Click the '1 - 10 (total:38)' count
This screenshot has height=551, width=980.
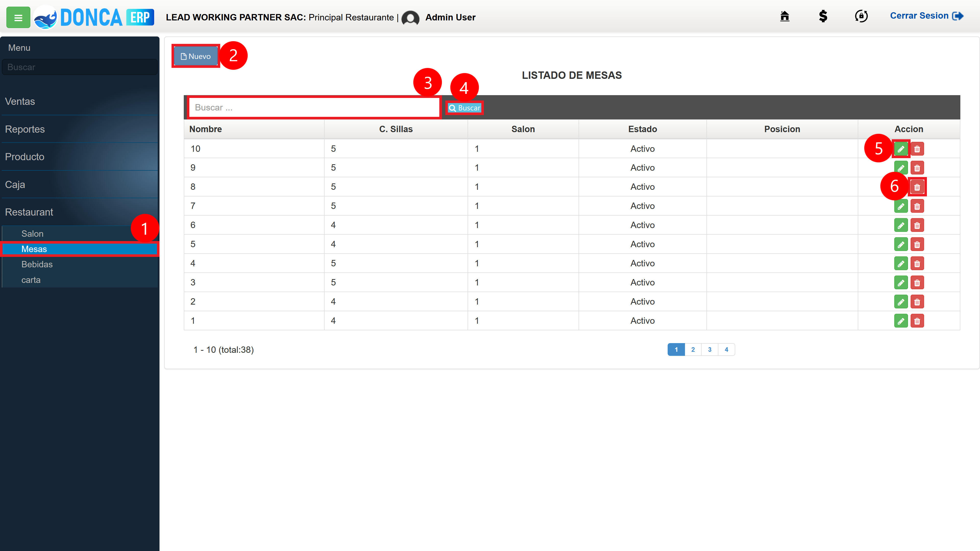(224, 349)
